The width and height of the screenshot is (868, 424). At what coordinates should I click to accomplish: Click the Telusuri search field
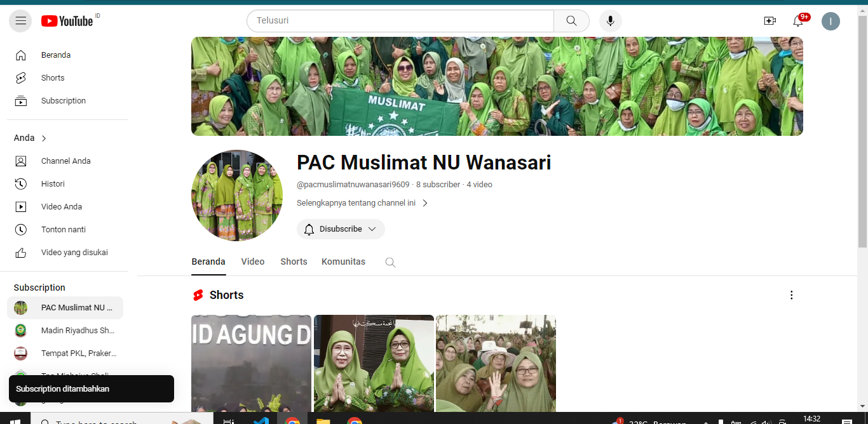400,21
